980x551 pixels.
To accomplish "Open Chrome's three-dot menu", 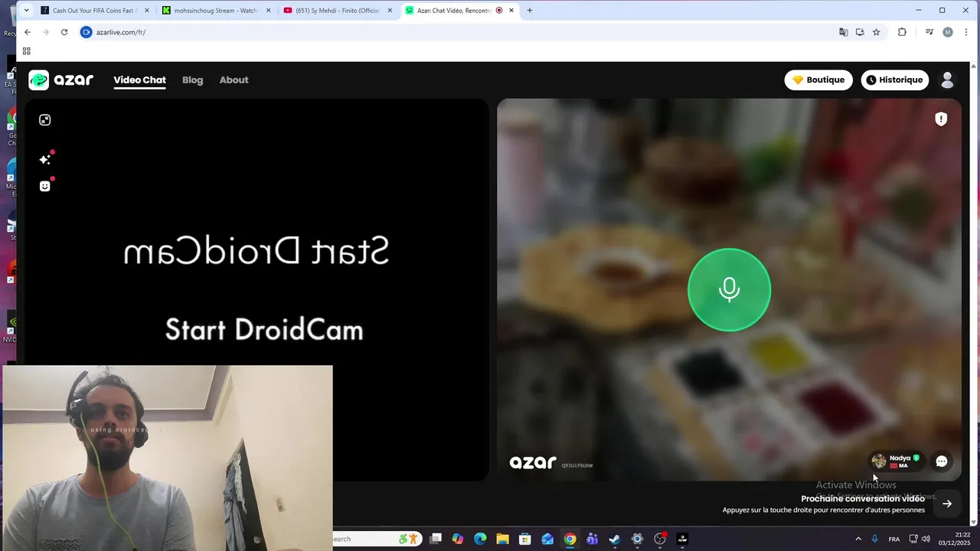I will coord(967,32).
